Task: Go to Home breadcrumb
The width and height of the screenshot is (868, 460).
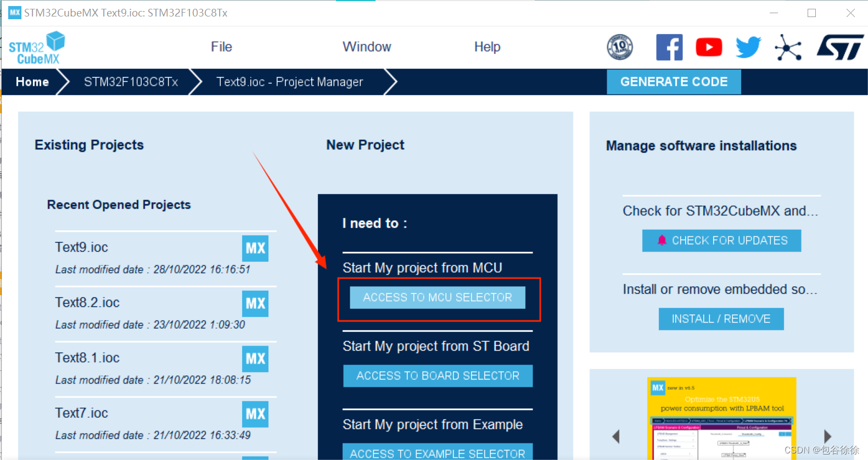Action: 32,82
